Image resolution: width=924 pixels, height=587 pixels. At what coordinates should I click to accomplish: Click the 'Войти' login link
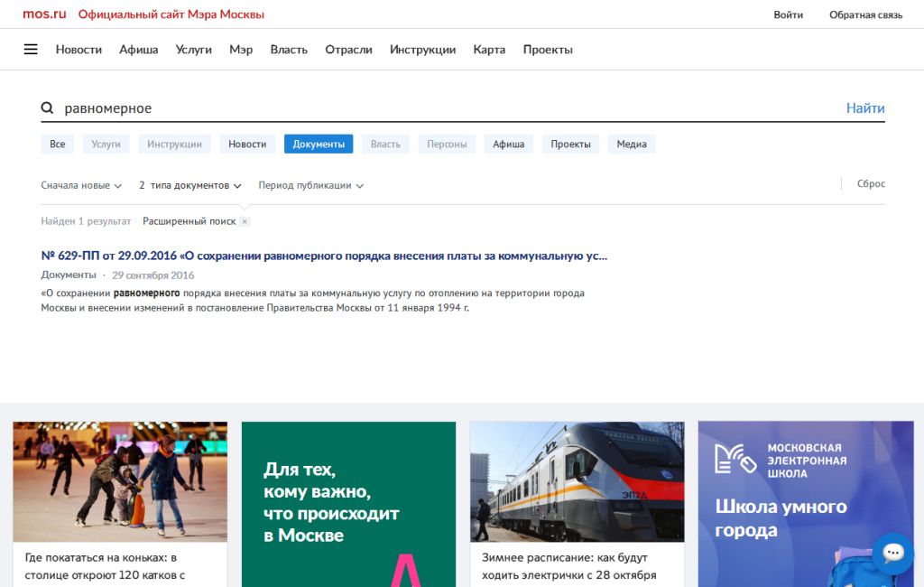788,14
